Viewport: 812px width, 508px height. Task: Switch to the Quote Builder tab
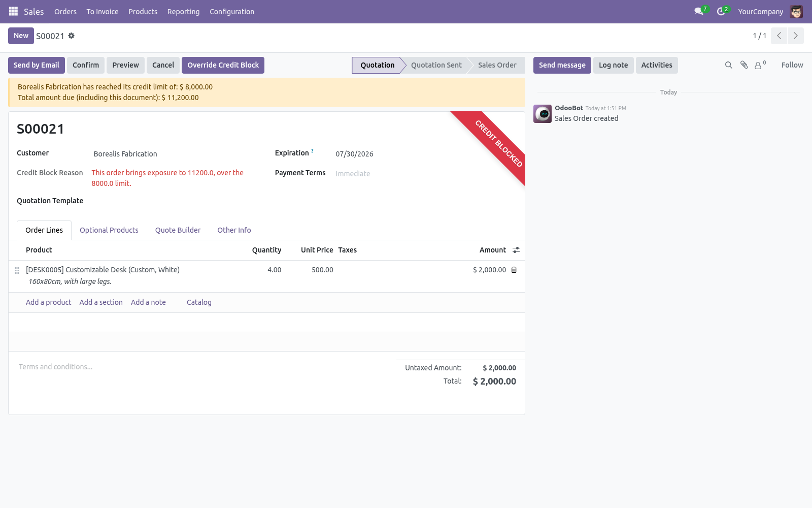click(178, 230)
